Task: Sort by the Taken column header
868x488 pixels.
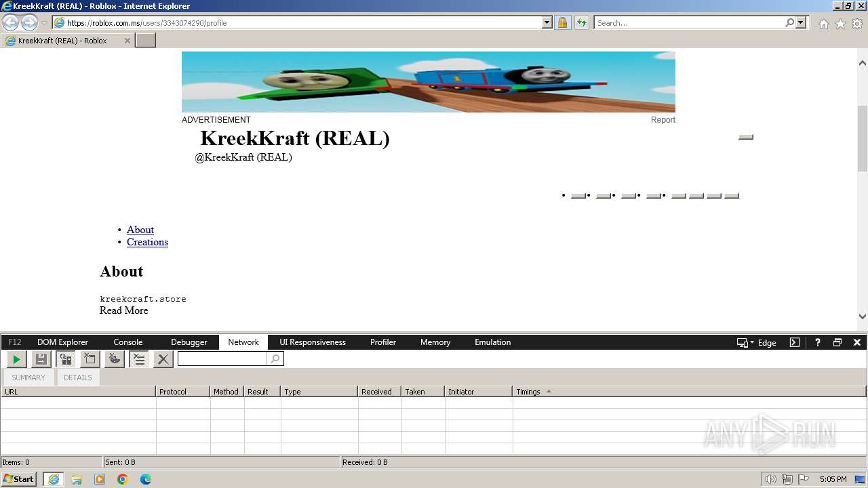Action: [423, 392]
